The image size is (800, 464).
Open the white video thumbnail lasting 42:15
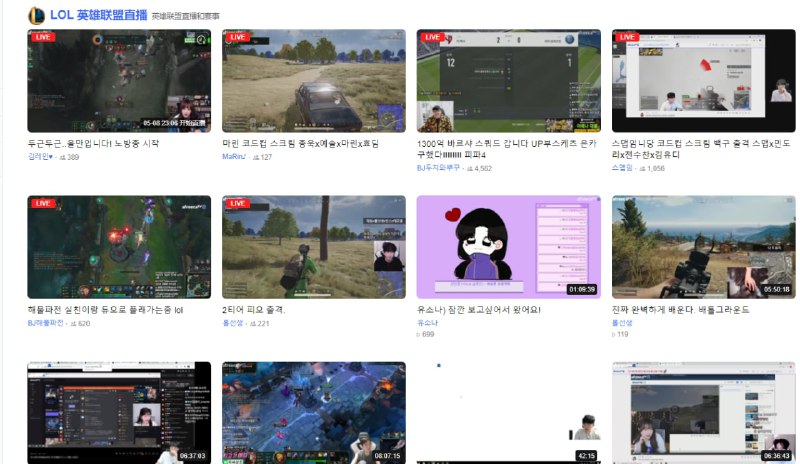pos(509,413)
